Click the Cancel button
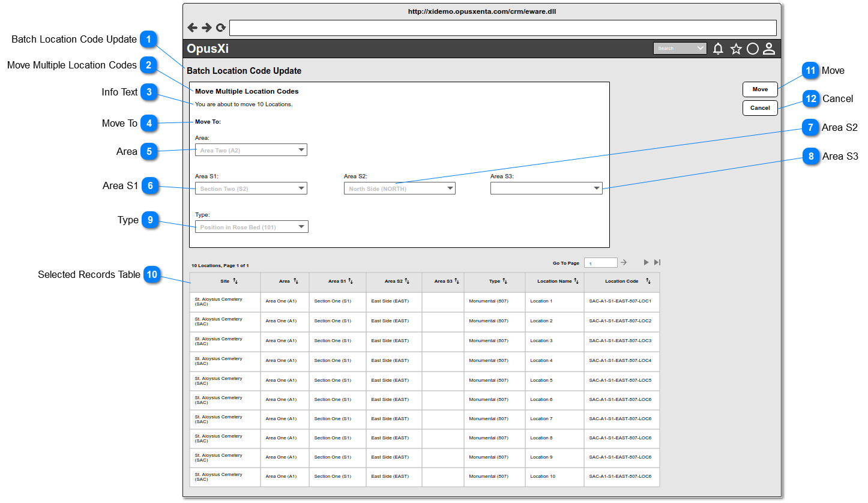Screen dimensions: 868x503 760,108
